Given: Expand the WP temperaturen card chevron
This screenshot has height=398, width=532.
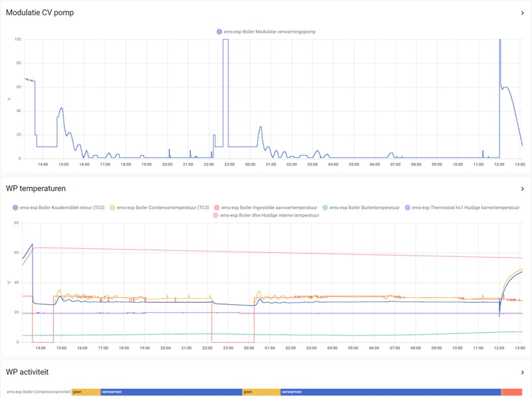Looking at the screenshot, I should pos(523,188).
